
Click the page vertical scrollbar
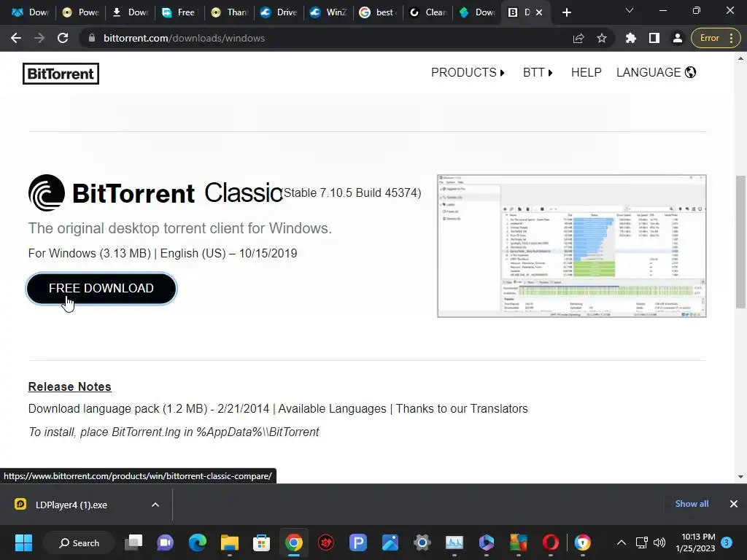point(740,242)
